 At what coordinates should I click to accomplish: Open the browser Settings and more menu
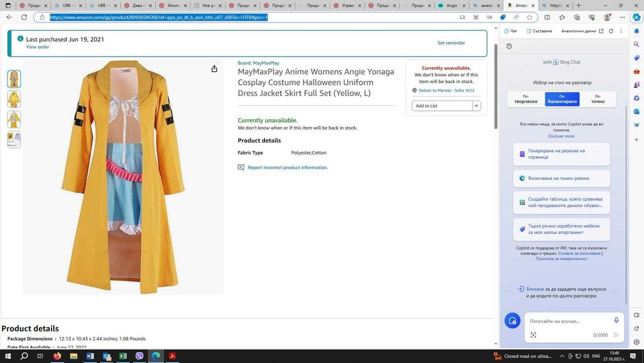(622, 17)
